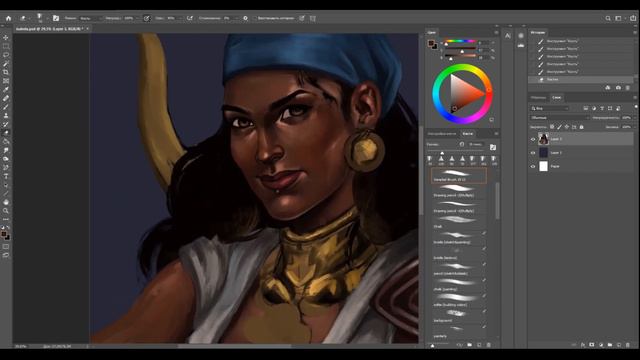640x360 pixels.
Task: Open tool preset picker in options bar
Action: [x=24, y=18]
